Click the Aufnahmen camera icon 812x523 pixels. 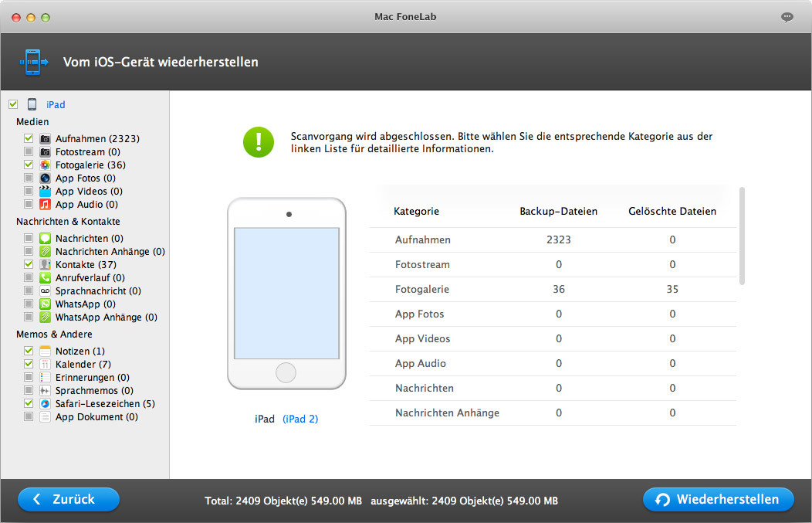[45, 138]
